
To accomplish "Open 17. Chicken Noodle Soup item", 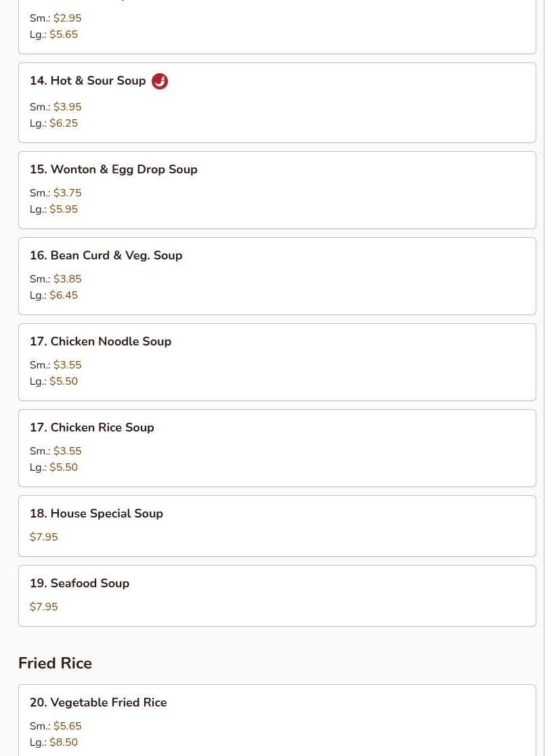I will tap(277, 362).
